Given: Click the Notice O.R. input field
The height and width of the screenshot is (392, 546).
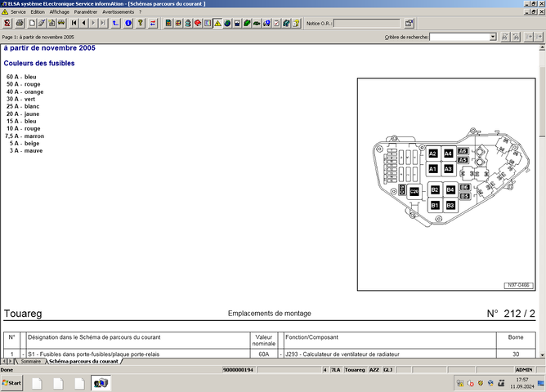Looking at the screenshot, I should [x=367, y=24].
